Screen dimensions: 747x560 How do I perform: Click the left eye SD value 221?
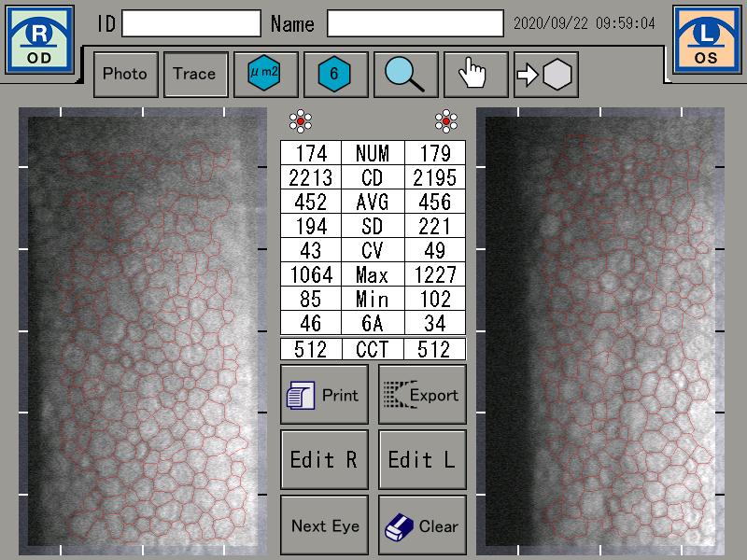pos(435,226)
